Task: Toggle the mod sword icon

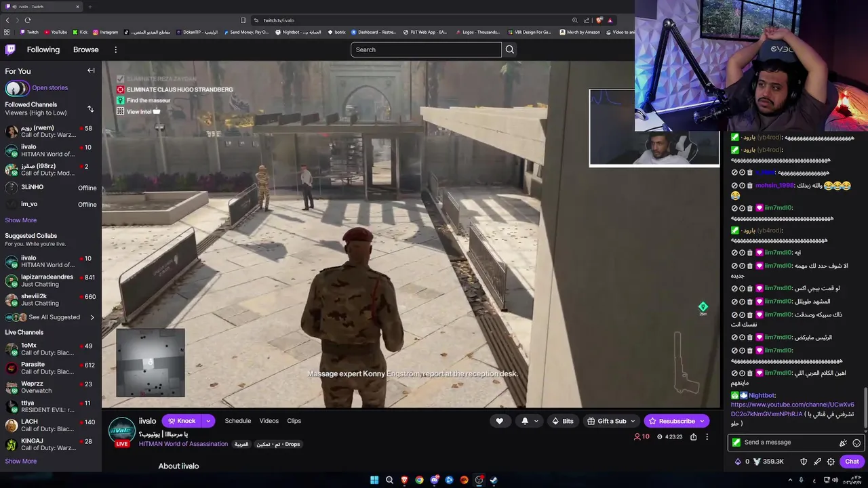Action: click(817, 462)
